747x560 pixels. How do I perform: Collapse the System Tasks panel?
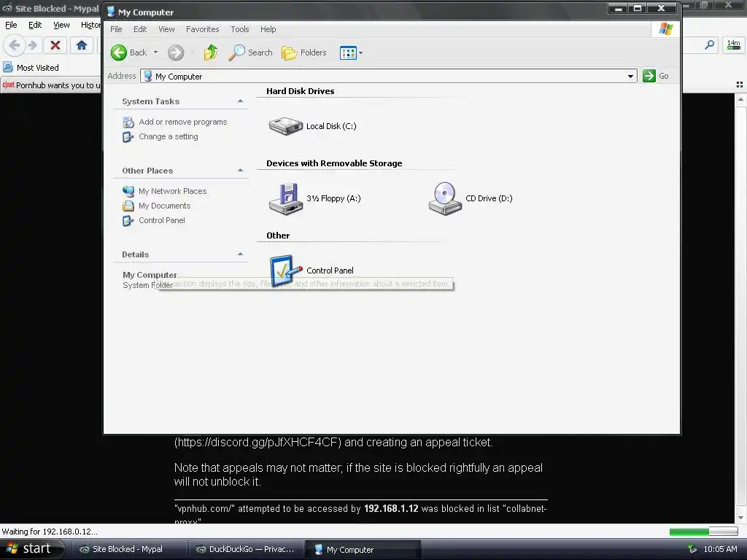(x=240, y=101)
